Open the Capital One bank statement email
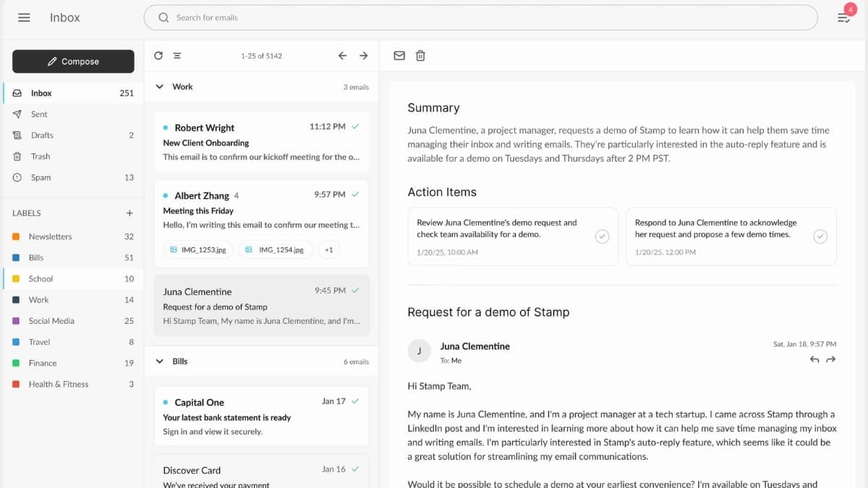This screenshot has width=868, height=488. 262,416
